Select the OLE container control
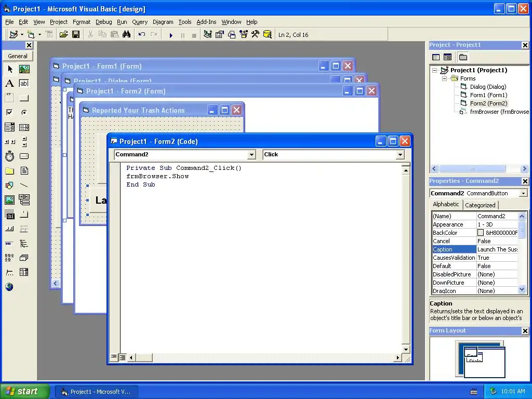 tap(9, 215)
